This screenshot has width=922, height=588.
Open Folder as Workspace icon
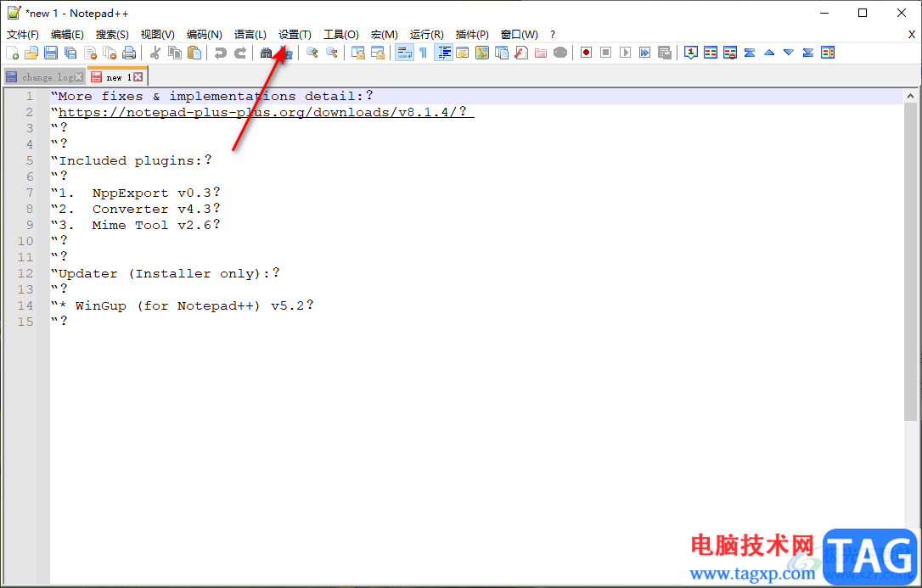point(541,53)
